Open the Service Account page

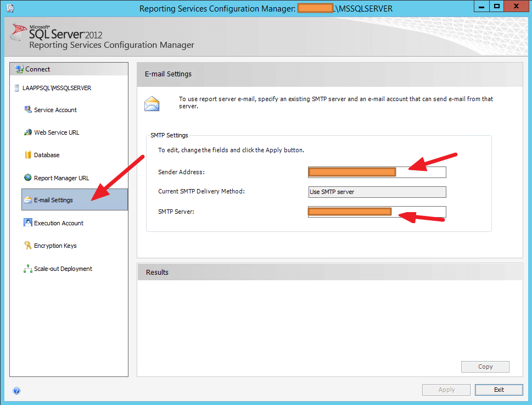(55, 110)
